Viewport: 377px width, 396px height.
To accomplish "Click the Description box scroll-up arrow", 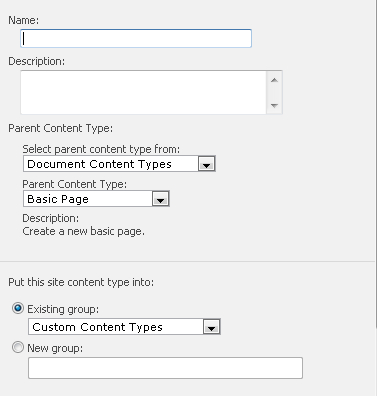I will (x=274, y=80).
